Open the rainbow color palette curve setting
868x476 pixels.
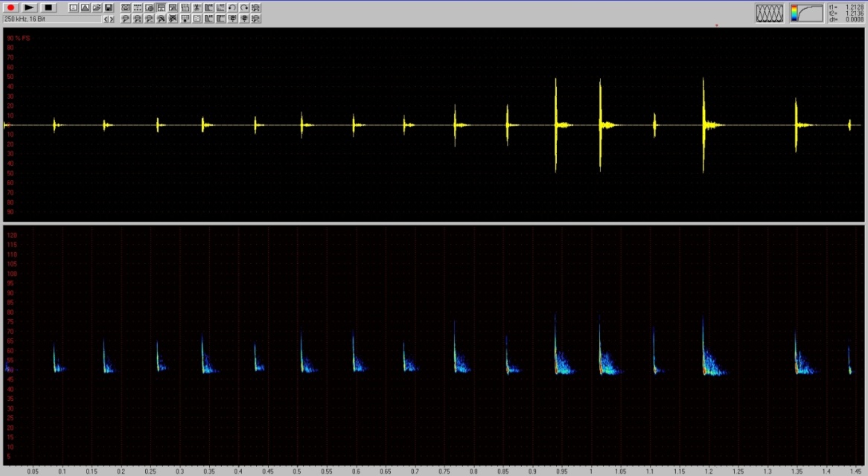[x=806, y=13]
